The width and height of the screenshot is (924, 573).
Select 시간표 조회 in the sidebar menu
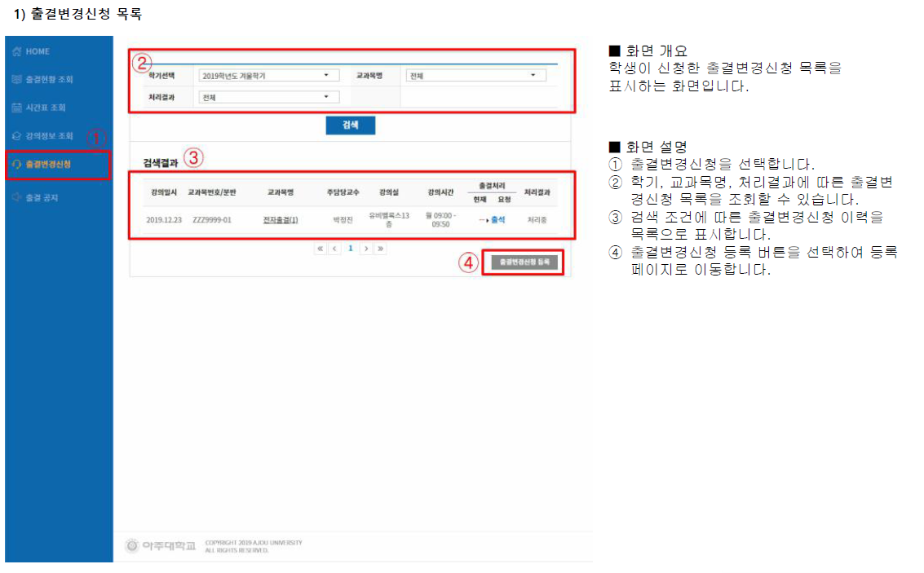click(x=46, y=108)
